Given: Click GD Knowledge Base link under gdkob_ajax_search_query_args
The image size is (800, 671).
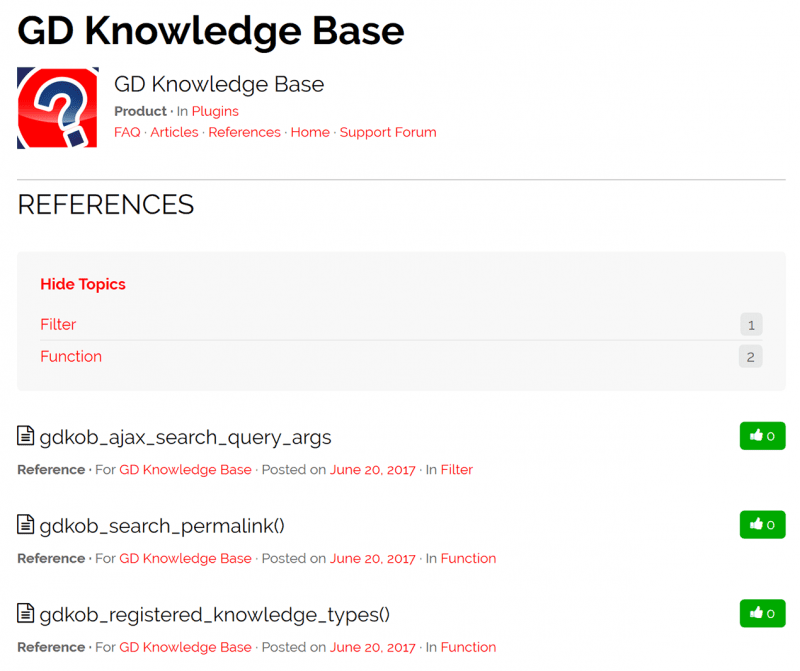Looking at the screenshot, I should click(185, 469).
